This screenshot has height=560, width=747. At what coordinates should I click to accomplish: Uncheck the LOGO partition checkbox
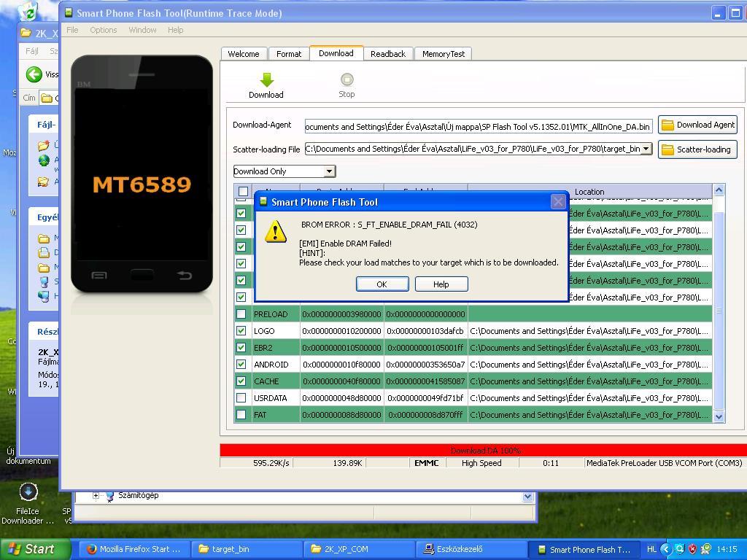(241, 330)
